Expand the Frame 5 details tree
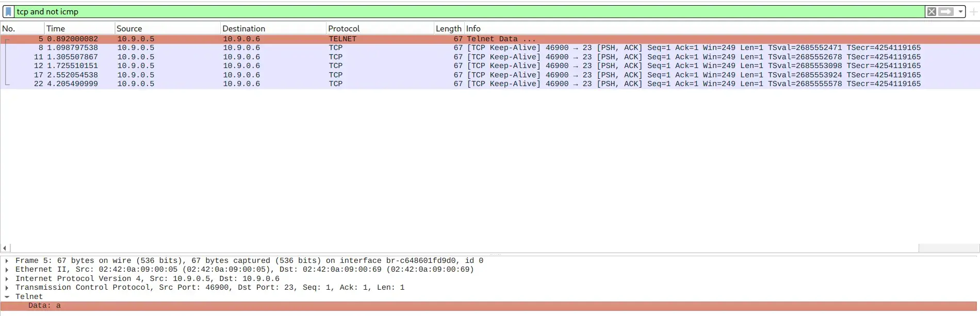This screenshot has width=980, height=316. (7, 261)
